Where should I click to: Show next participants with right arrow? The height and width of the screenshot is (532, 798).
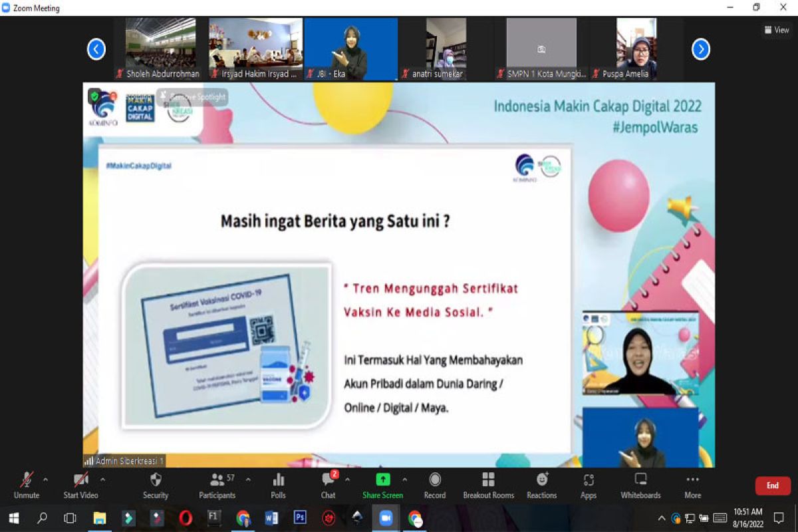coord(701,49)
